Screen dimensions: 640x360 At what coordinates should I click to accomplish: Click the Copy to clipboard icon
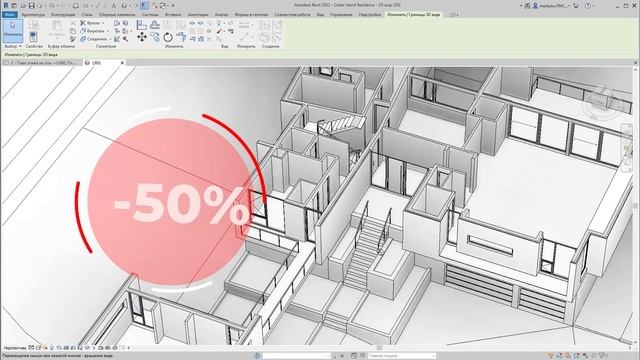[x=73, y=31]
